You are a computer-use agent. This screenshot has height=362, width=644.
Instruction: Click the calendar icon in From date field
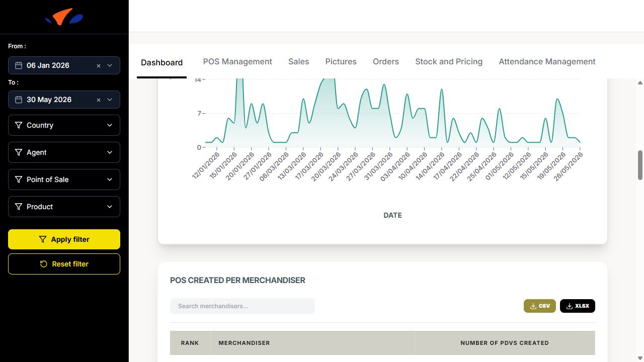click(x=19, y=65)
